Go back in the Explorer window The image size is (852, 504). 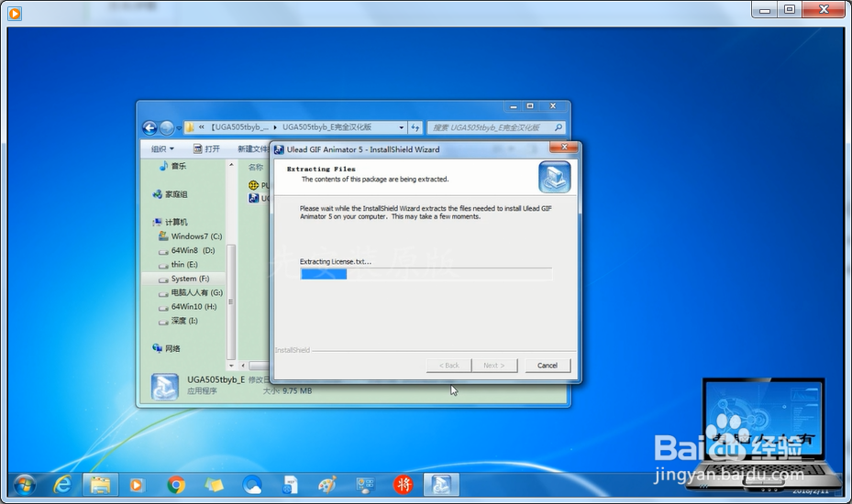click(149, 127)
